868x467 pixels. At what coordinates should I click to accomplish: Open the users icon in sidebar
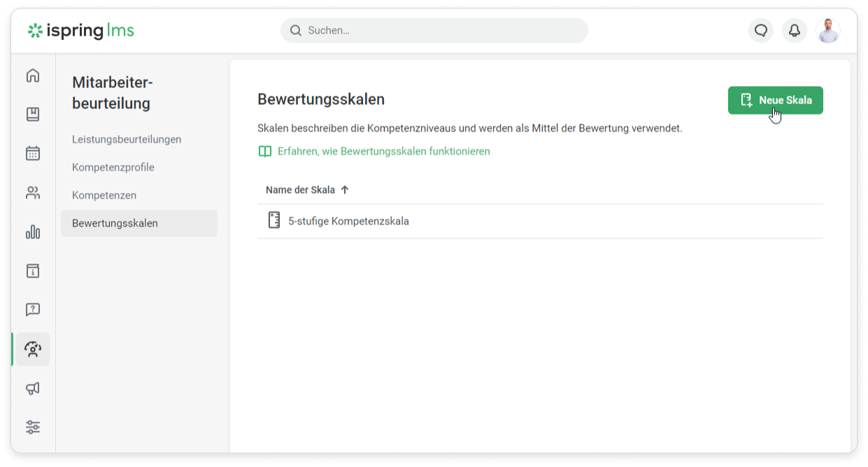33,193
